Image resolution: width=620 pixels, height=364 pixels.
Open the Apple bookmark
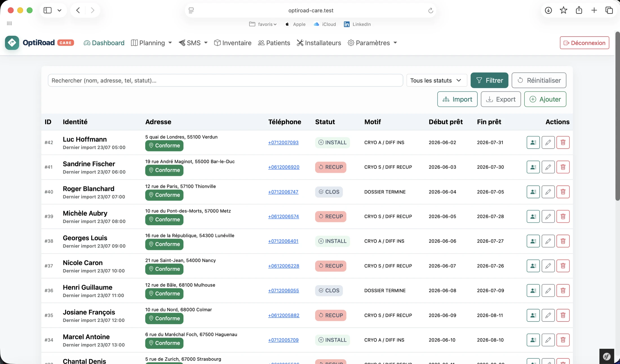(x=295, y=24)
